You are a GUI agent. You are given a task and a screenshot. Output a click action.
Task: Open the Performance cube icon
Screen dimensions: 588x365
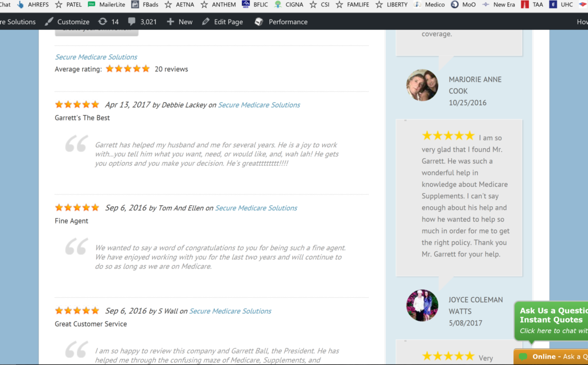[x=259, y=22]
